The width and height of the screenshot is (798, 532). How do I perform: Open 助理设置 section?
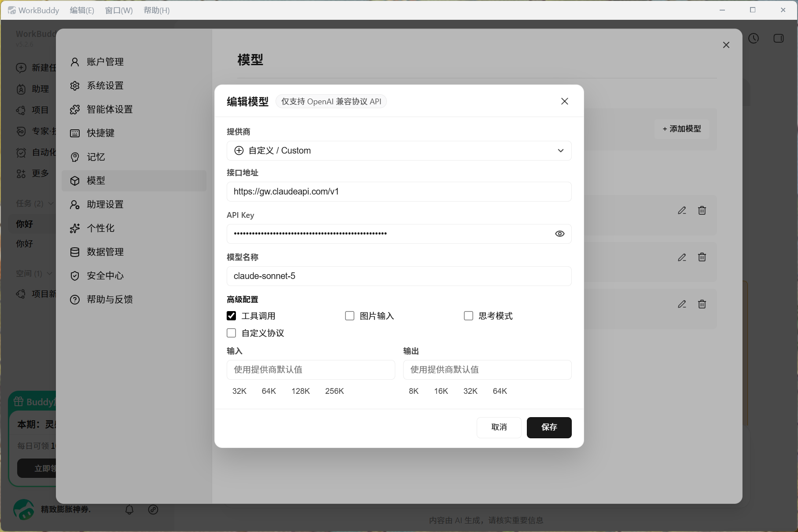pos(134,204)
